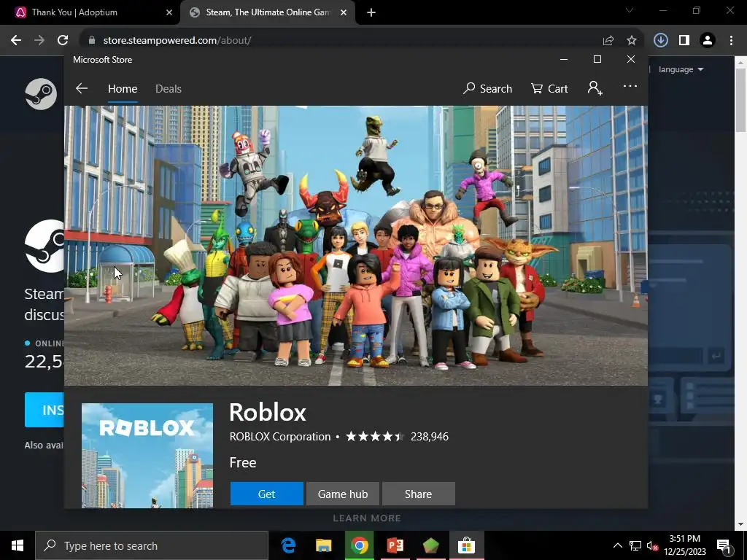
Task: Click the Roblox hero banner image
Action: click(x=356, y=245)
